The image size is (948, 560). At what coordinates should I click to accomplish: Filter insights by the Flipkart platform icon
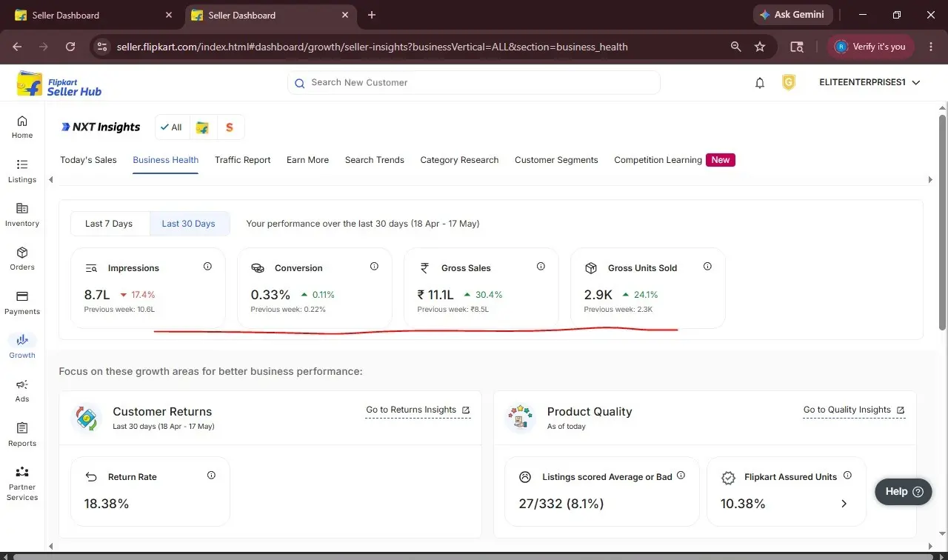[x=202, y=127]
